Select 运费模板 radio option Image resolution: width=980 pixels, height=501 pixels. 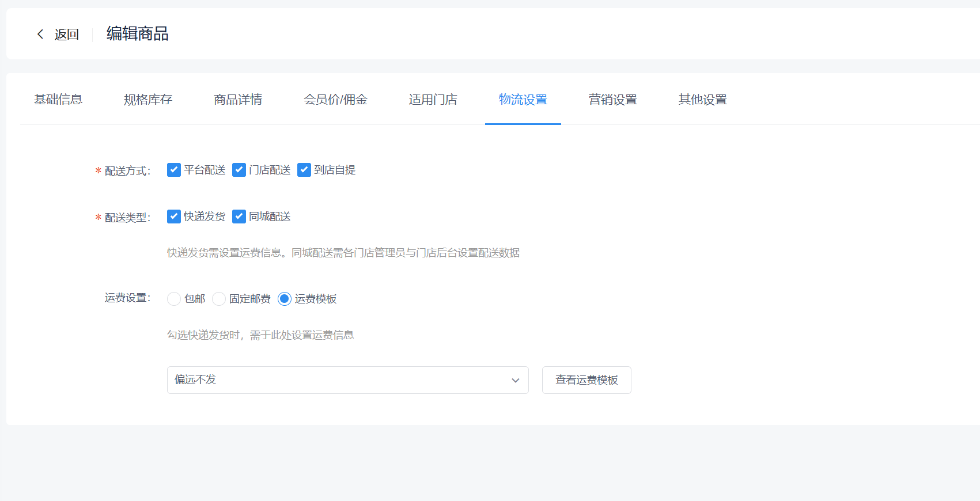point(285,299)
